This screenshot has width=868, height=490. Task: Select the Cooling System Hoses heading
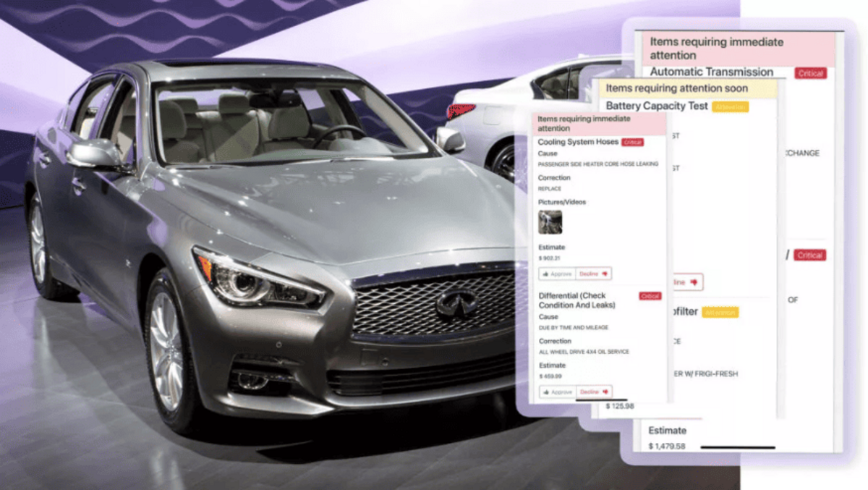[577, 143]
